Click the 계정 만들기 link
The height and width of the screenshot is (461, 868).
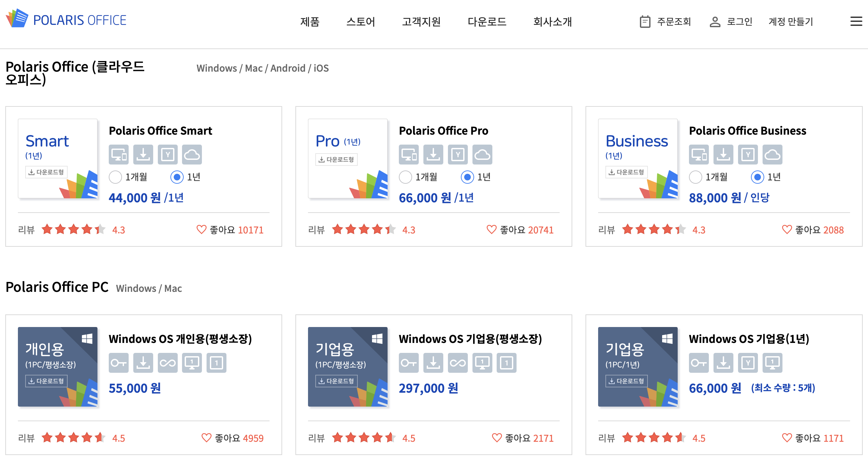pos(790,22)
